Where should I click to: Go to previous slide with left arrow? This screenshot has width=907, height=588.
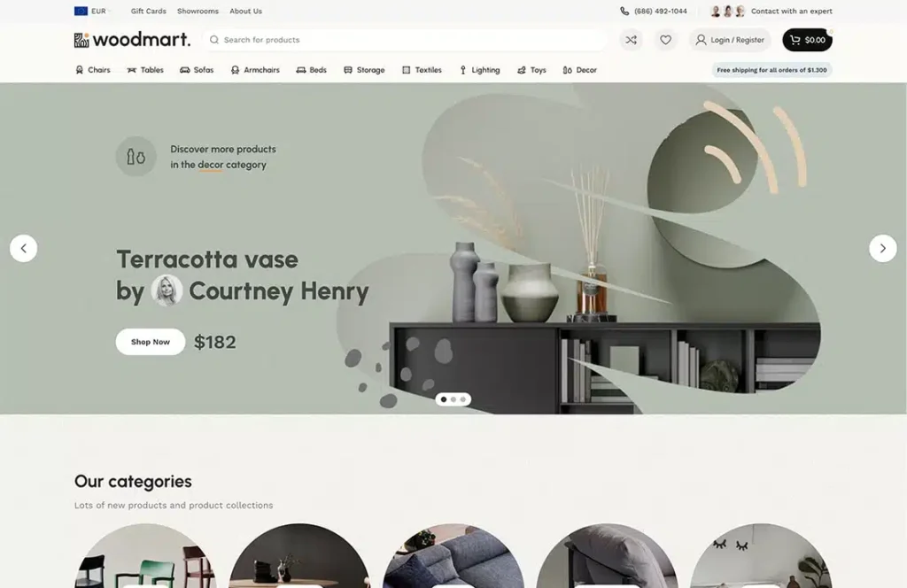pyautogui.click(x=24, y=248)
